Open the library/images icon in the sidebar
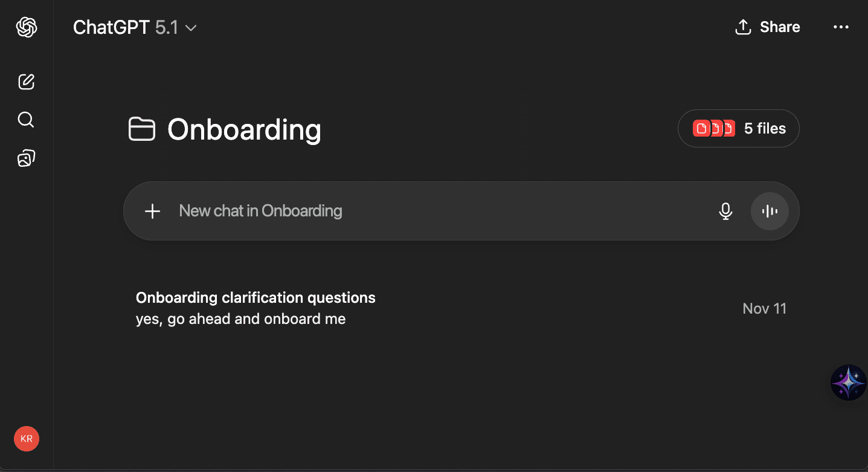Viewport: 868px width, 472px height. (x=26, y=157)
